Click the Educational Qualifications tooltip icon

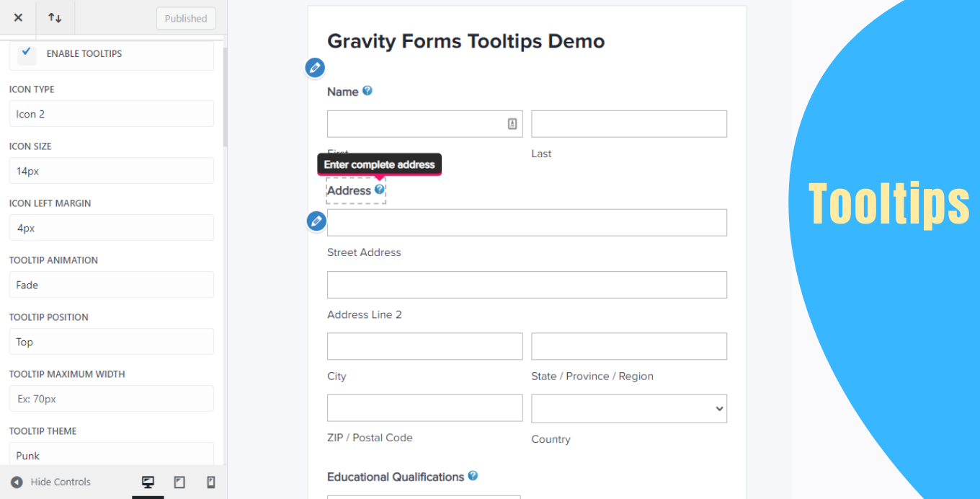click(x=473, y=476)
